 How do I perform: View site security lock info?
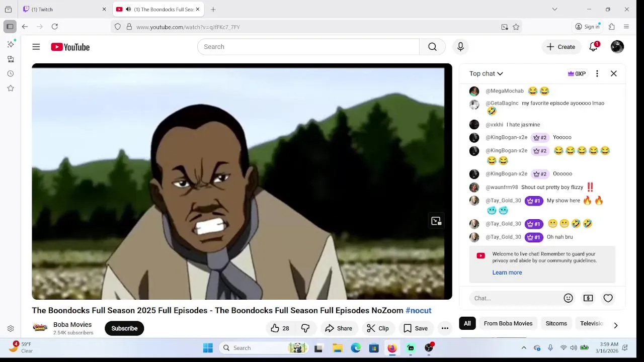point(129,27)
